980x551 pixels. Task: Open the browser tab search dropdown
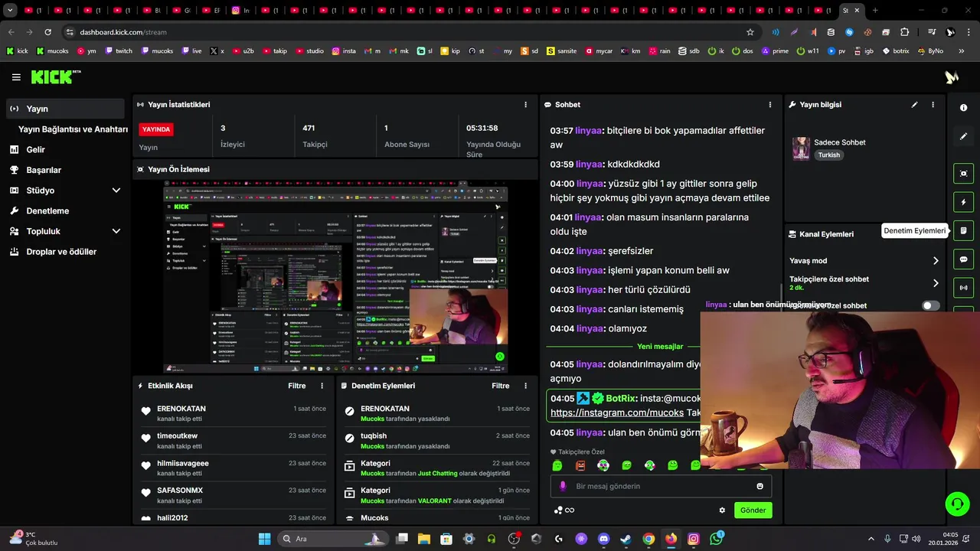click(x=10, y=11)
